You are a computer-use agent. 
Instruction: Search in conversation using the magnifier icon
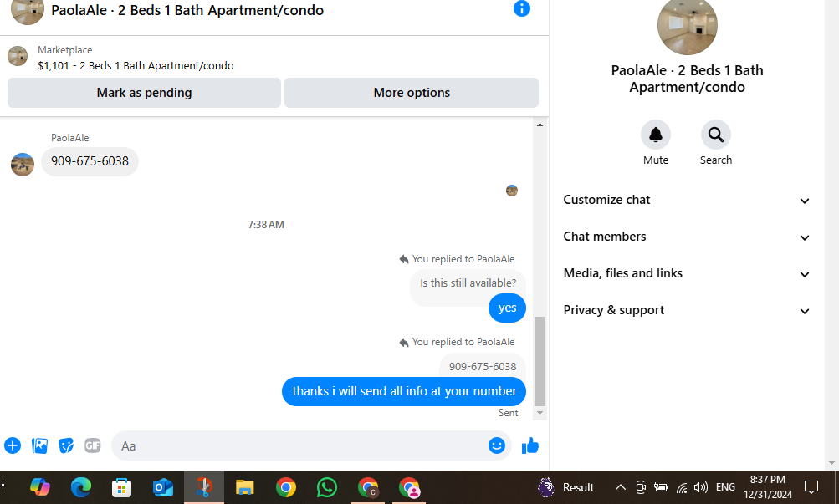[715, 135]
